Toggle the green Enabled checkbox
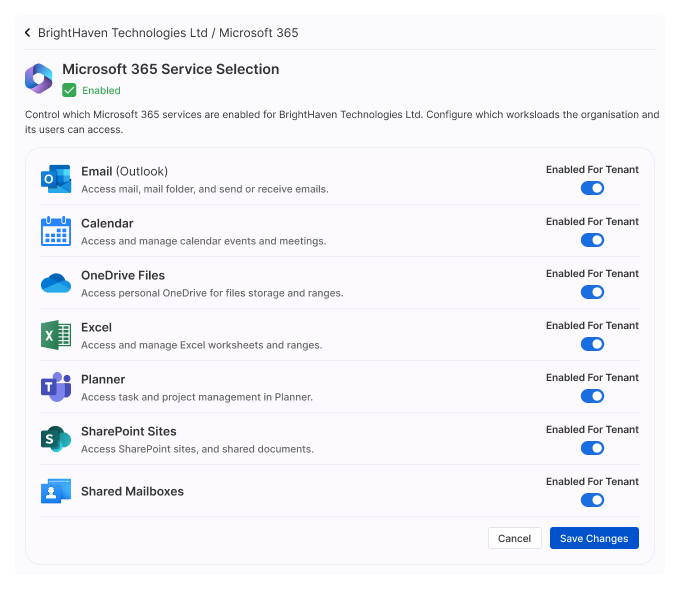 click(x=69, y=90)
